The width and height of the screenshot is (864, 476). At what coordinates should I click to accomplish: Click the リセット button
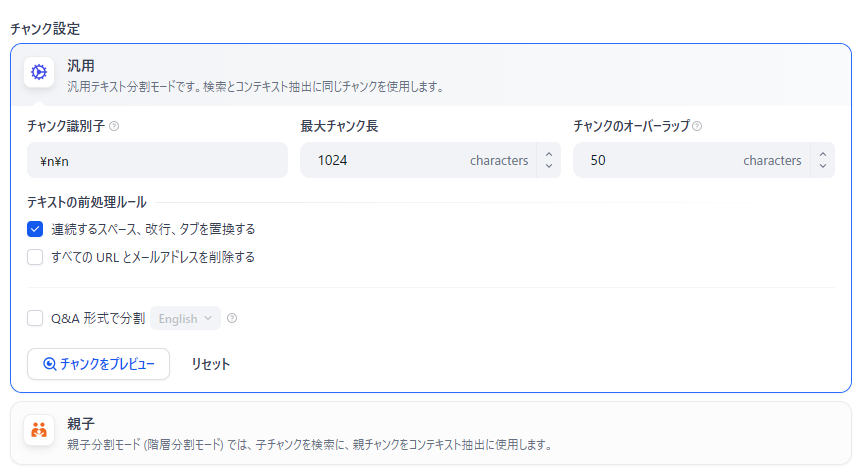click(210, 364)
